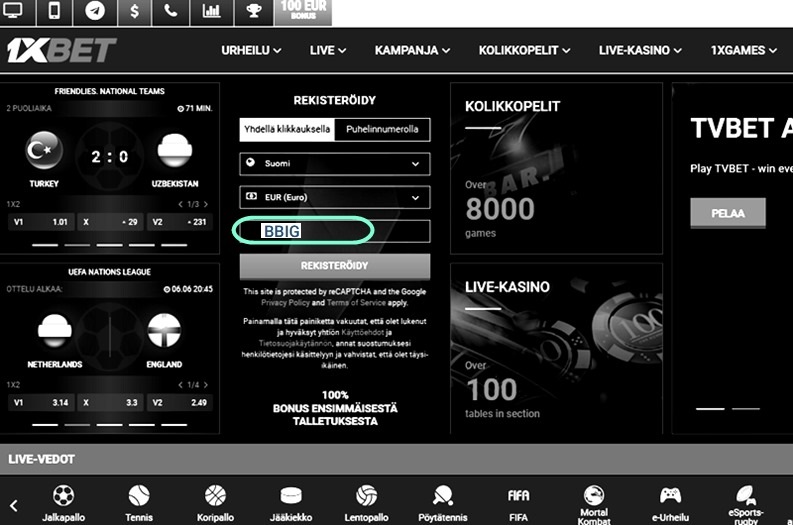Select V2 odds 2.49 for Netherlands match

click(180, 403)
